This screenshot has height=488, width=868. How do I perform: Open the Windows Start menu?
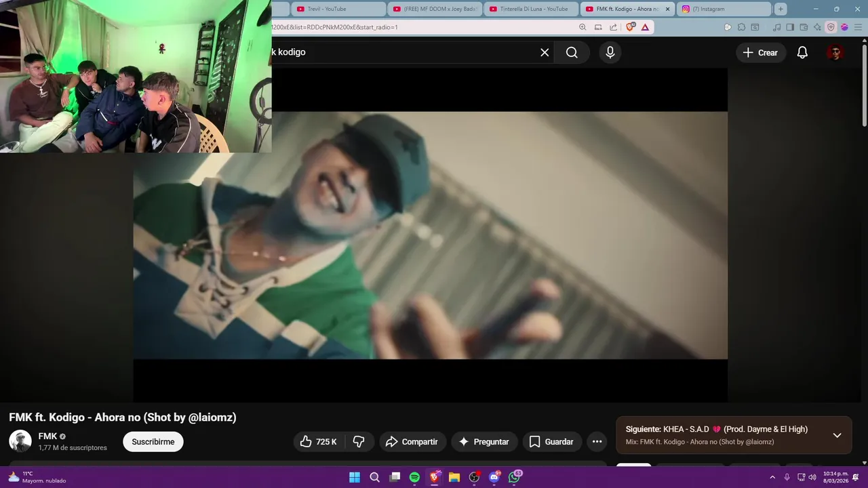point(355,477)
